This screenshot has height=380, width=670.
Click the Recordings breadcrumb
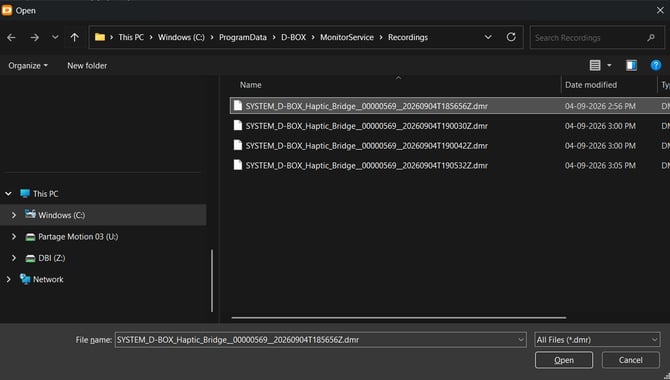408,37
